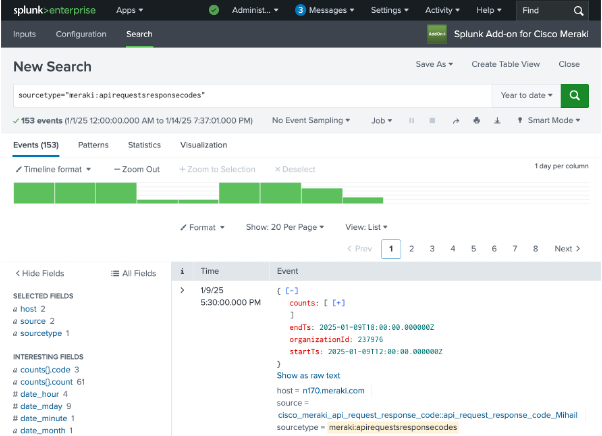The image size is (602, 436).
Task: Open the Timeline format dropdown
Action: 53,169
